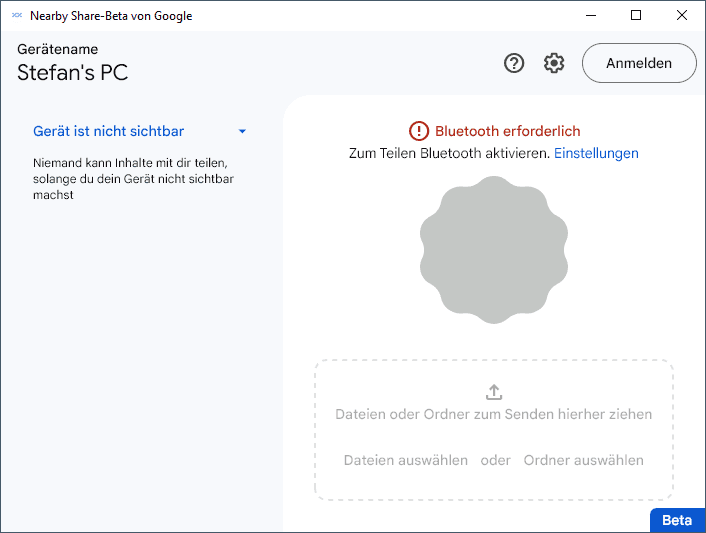Click the Nearby Share app icon in title bar
Viewport: 706px width, 533px height.
coord(16,16)
